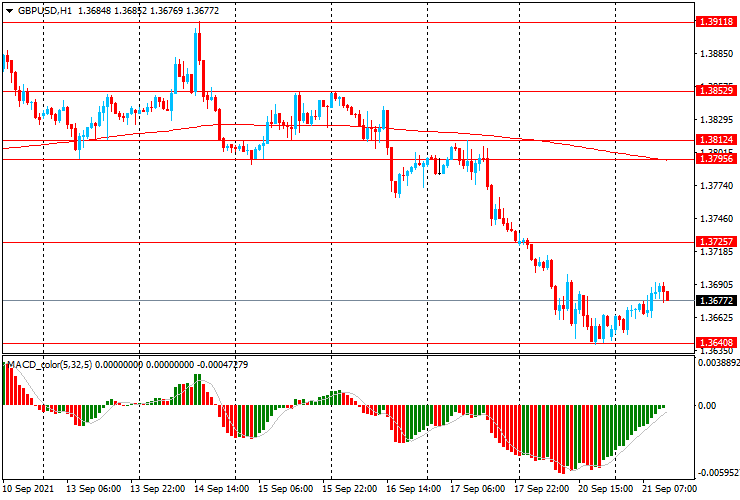
Task: Click the 1.37185 price scale value
Action: coord(716,252)
